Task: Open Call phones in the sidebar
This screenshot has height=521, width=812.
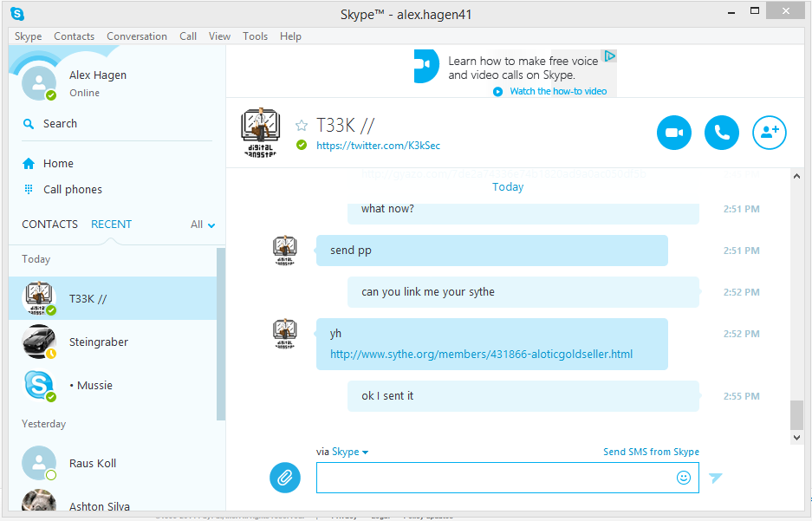Action: [x=73, y=190]
